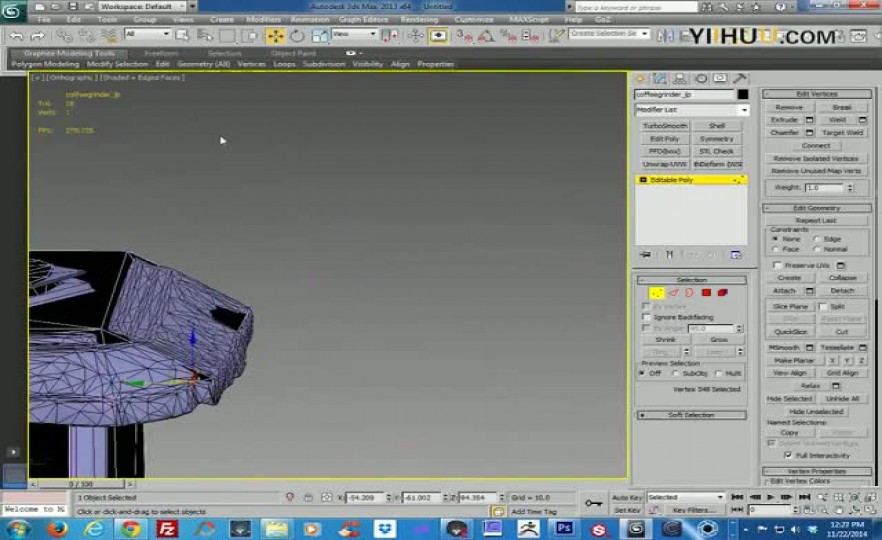The image size is (882, 540).
Task: Open the Rendering menu
Action: (419, 20)
